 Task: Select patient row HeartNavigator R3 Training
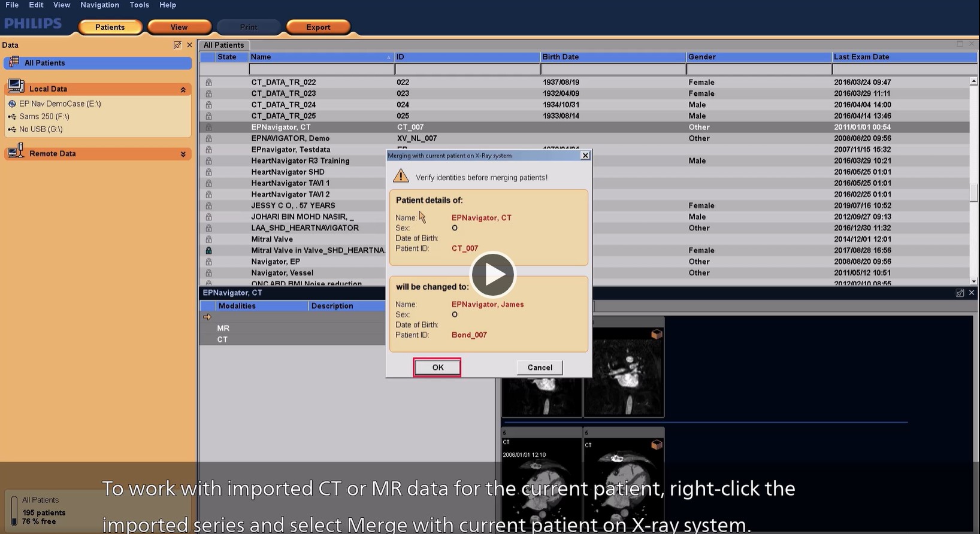tap(584, 160)
